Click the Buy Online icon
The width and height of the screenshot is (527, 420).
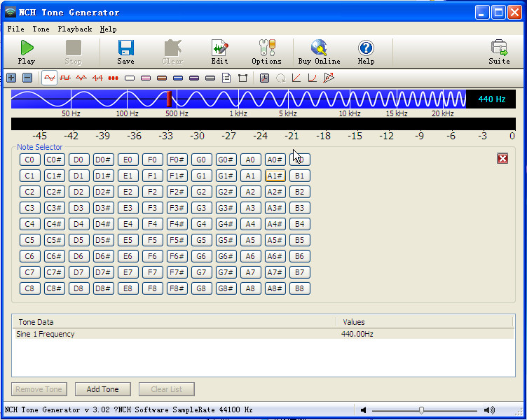pyautogui.click(x=319, y=52)
